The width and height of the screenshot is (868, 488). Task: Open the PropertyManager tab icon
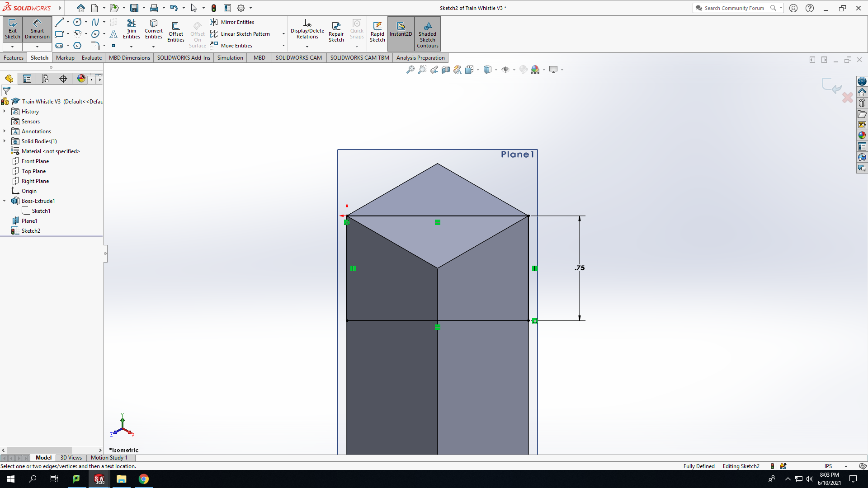click(x=27, y=79)
